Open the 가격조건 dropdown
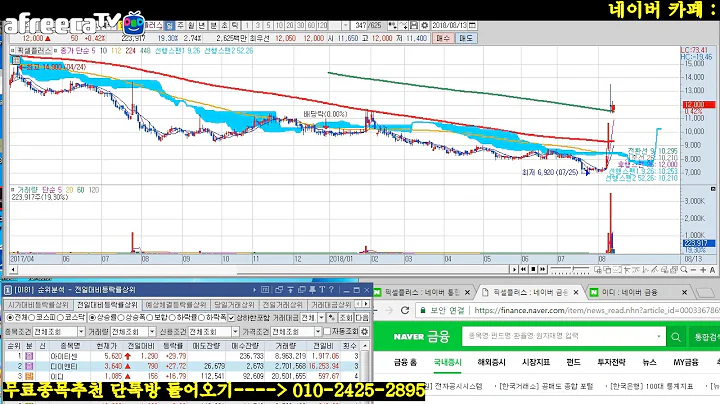This screenshot has width=720, height=404. (317, 331)
